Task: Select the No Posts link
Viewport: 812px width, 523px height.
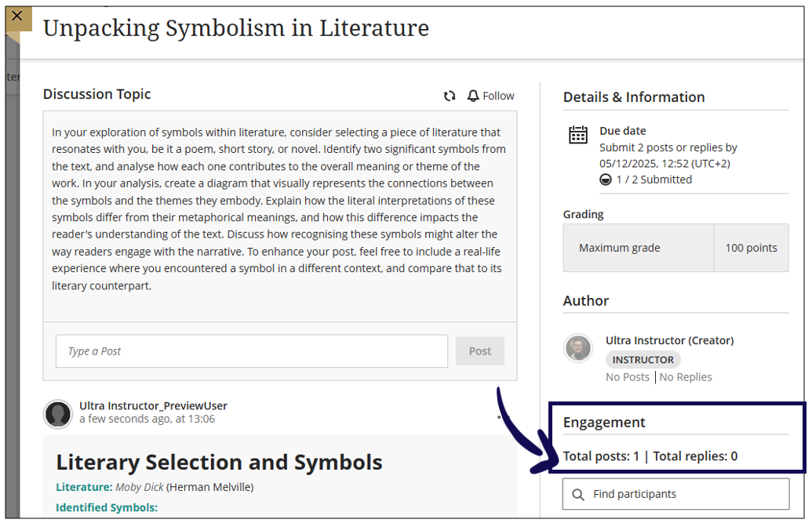Action: pyautogui.click(x=628, y=377)
